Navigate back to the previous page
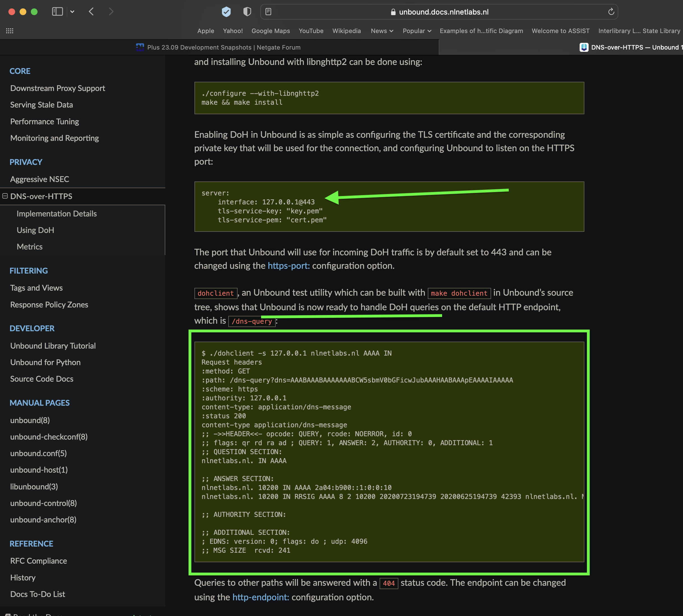Viewport: 683px width, 616px height. click(91, 11)
